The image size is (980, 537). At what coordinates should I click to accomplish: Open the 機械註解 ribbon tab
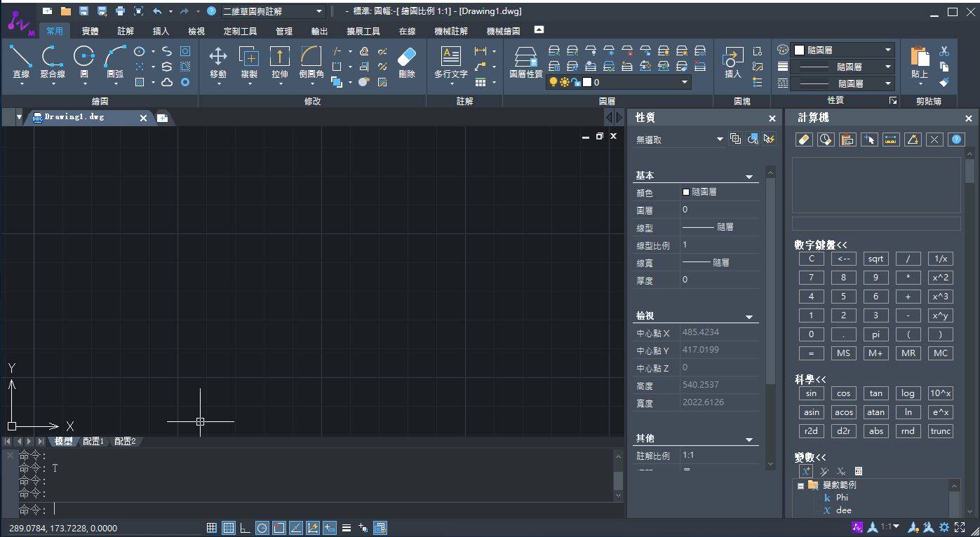pyautogui.click(x=451, y=31)
